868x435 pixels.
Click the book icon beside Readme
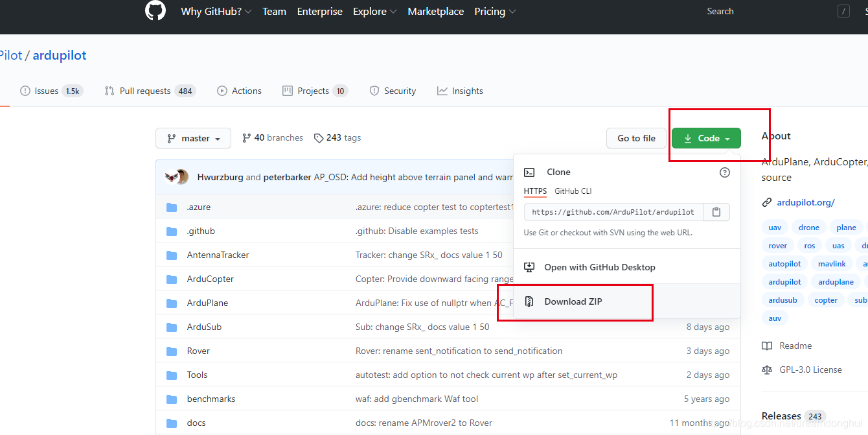click(x=767, y=346)
